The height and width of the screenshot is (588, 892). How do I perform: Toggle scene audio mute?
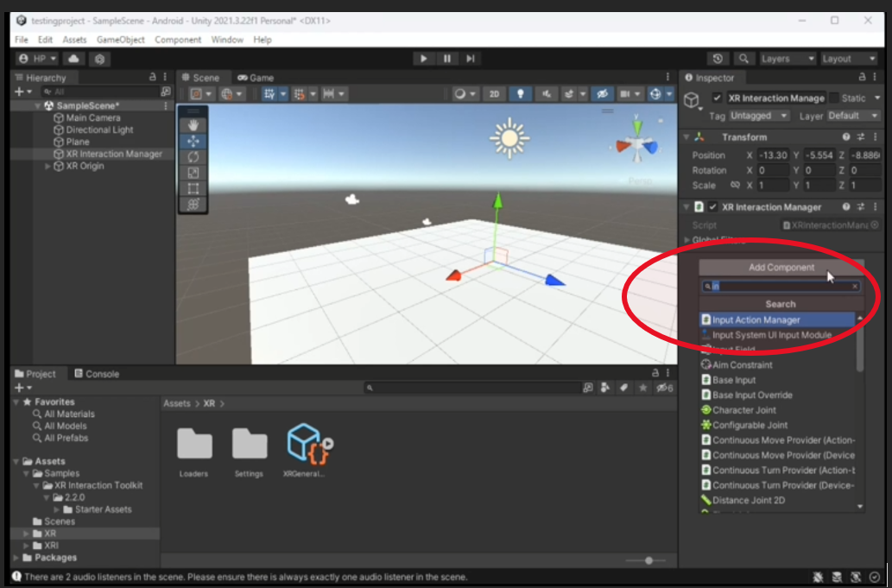coord(546,94)
